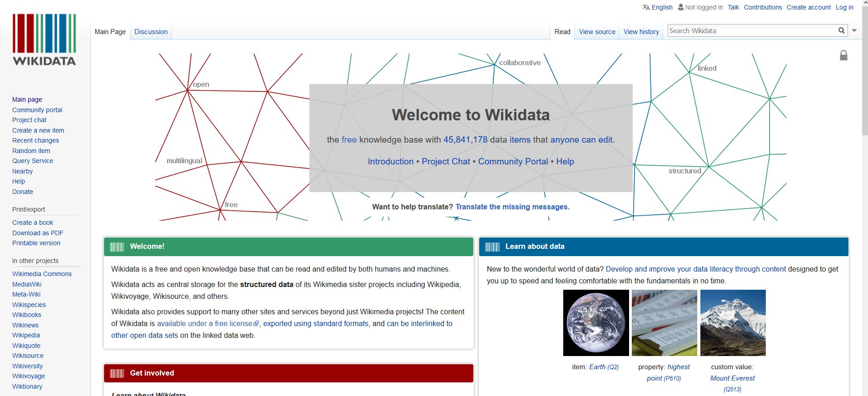Image resolution: width=868 pixels, height=396 pixels.
Task: Open Printable version
Action: (x=36, y=243)
